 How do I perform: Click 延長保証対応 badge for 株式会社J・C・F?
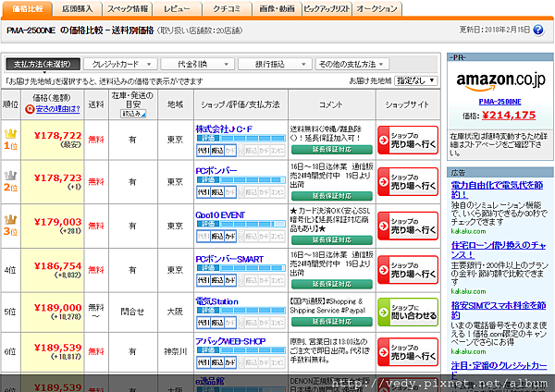click(332, 150)
